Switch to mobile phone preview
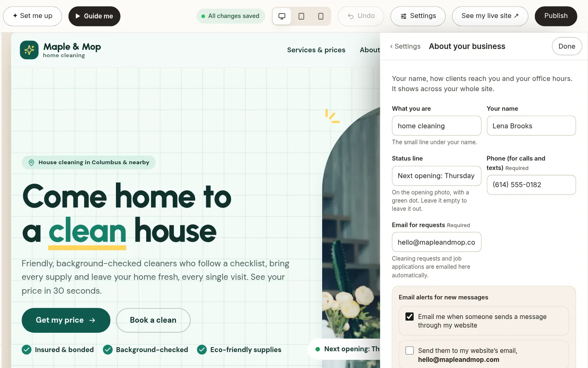Screen dimensions: 588x368 321,16
